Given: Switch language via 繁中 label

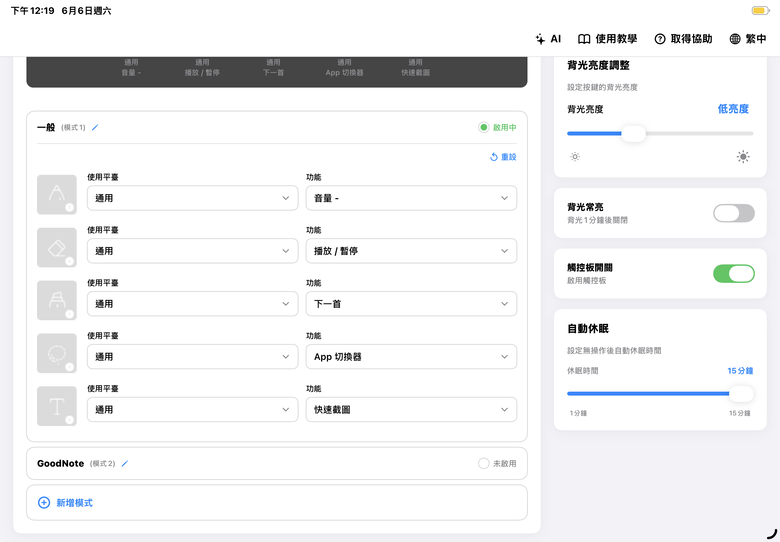Looking at the screenshot, I should point(756,39).
